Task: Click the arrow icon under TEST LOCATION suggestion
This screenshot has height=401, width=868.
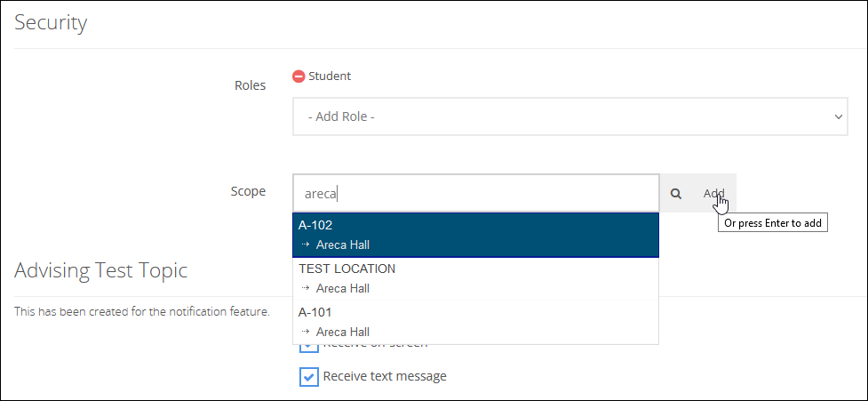Action: click(x=305, y=288)
